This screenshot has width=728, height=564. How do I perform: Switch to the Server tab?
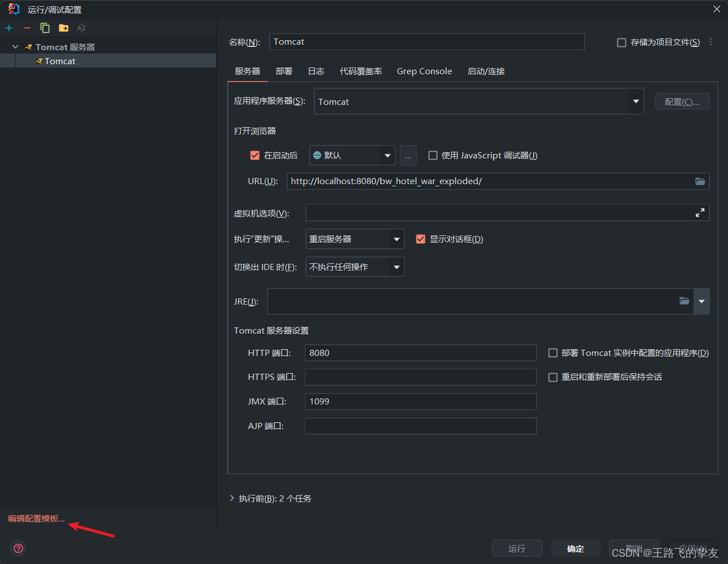pyautogui.click(x=247, y=71)
